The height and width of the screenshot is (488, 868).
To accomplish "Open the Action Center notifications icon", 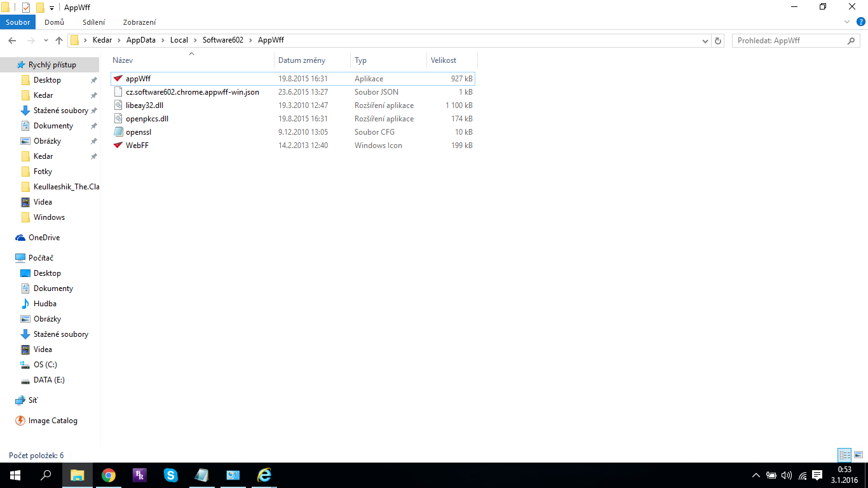I will point(817,475).
